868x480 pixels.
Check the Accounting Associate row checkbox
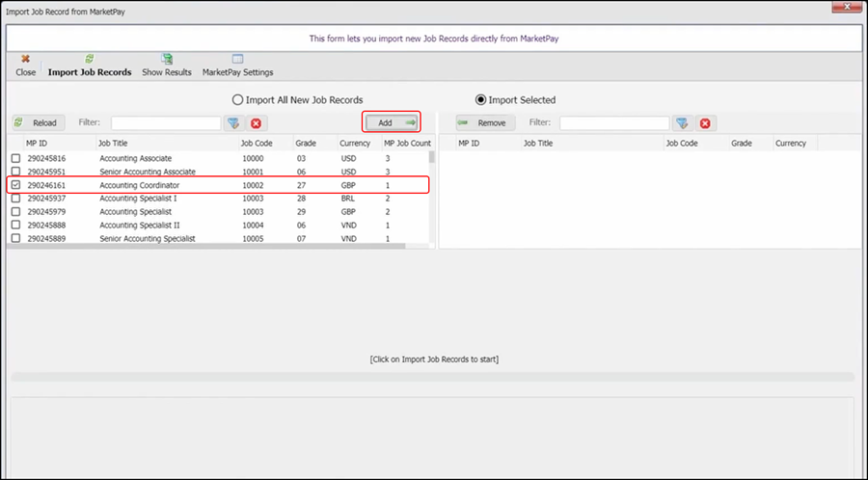[15, 158]
